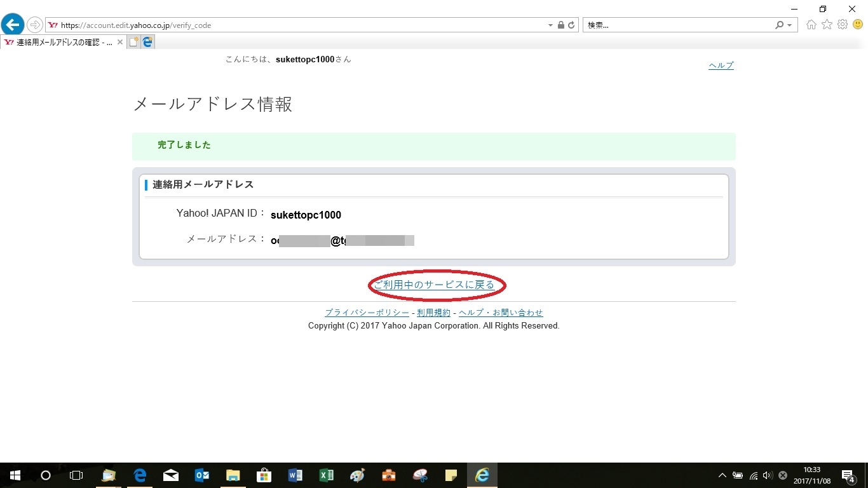
Task: Open the Windows Start menu
Action: click(x=15, y=475)
